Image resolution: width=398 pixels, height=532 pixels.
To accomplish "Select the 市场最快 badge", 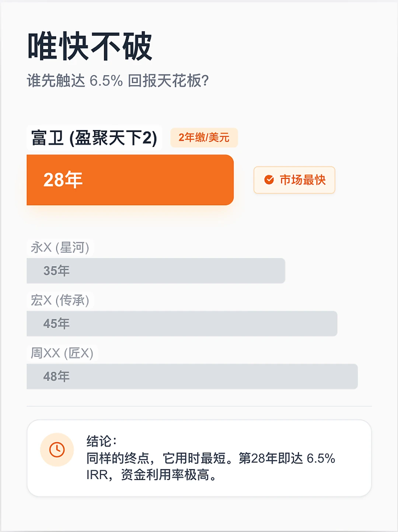I will (x=294, y=180).
